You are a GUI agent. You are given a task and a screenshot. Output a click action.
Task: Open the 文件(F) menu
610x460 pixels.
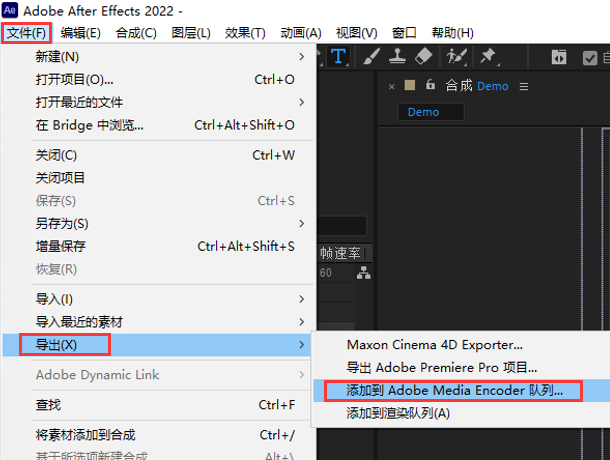pos(26,33)
